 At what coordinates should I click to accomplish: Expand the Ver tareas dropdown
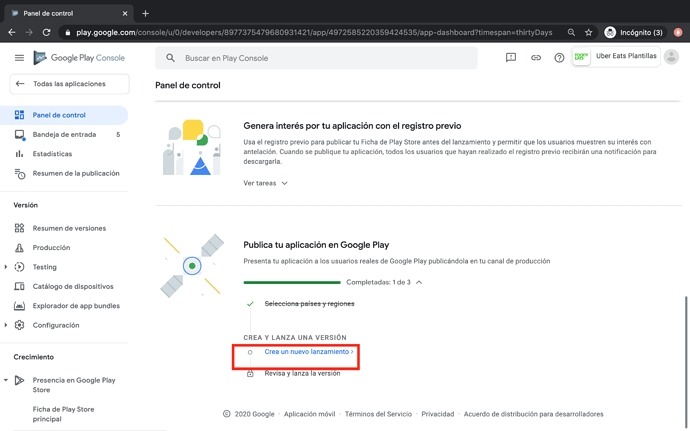pyautogui.click(x=266, y=183)
